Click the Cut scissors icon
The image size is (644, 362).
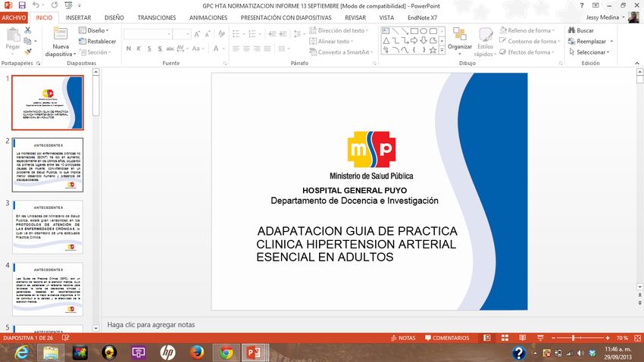(x=28, y=30)
